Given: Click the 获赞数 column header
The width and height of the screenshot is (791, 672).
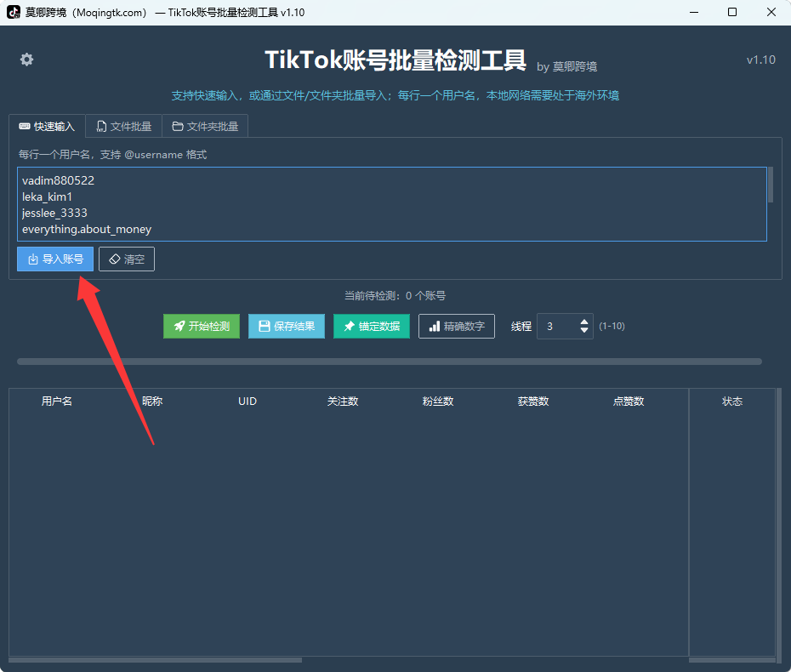Looking at the screenshot, I should click(x=533, y=401).
